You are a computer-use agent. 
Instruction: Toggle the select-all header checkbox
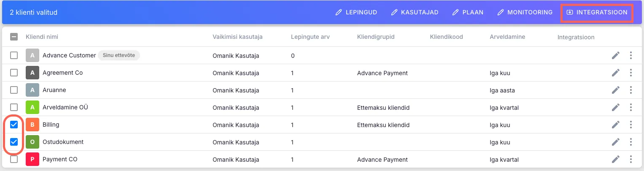[14, 37]
